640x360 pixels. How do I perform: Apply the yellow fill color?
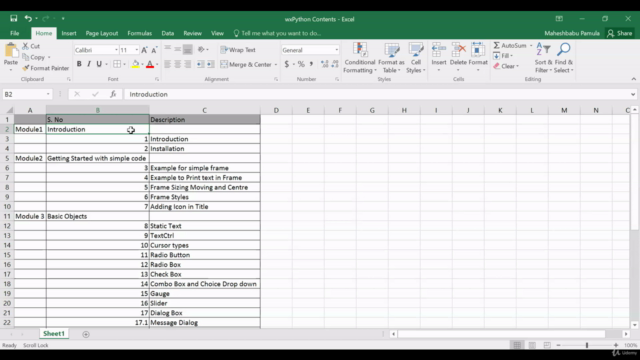tap(136, 64)
